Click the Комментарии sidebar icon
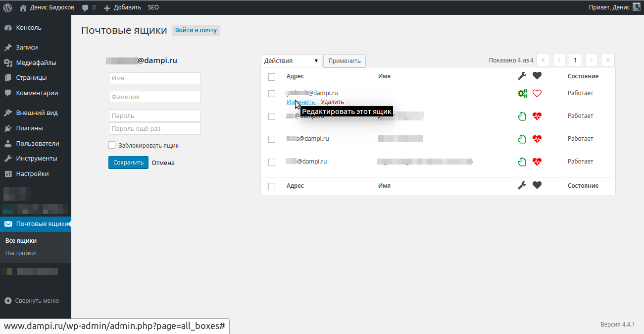Viewport: 644px width, 334px height. 8,93
